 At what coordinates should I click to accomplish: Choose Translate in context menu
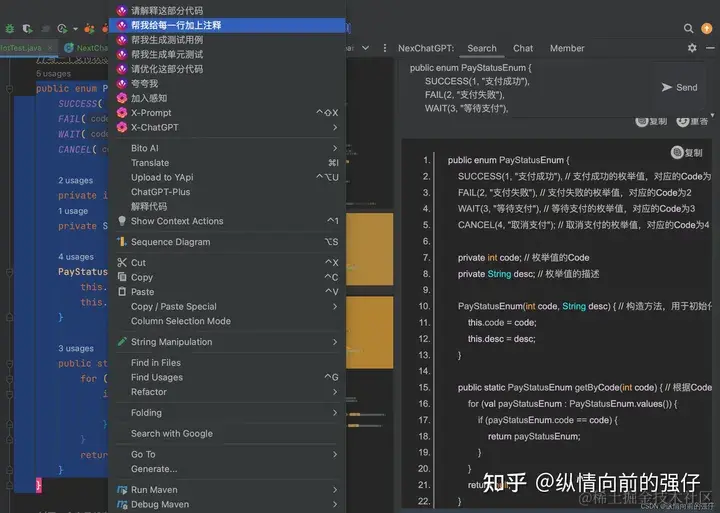coord(227,163)
